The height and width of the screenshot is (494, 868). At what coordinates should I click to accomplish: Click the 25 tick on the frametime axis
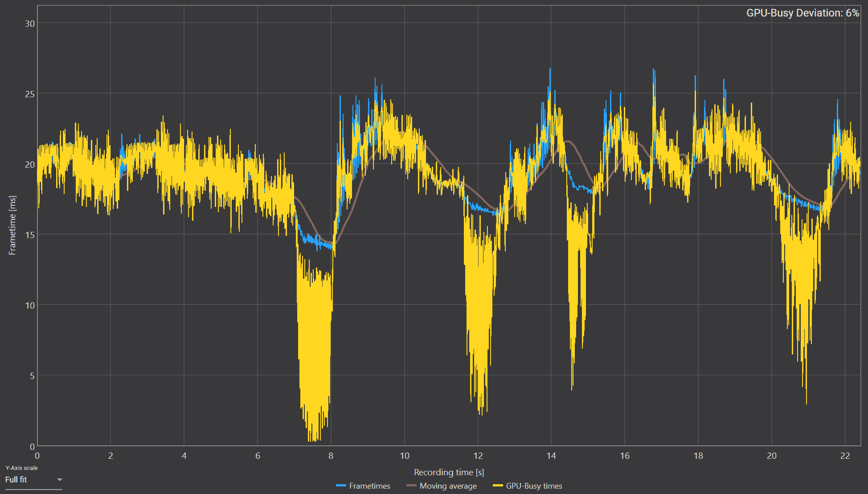coord(30,94)
